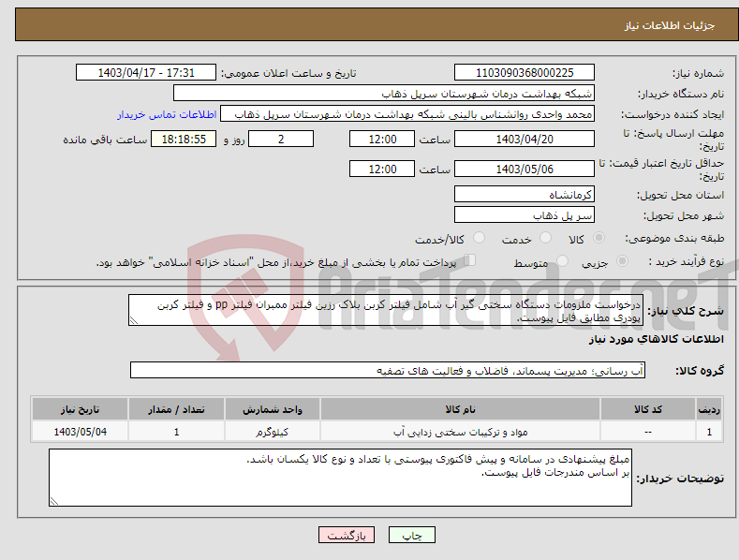Viewport: 739px width, 560px height.
Task: Click the resize handle of buyer notes box
Action: pos(54,501)
